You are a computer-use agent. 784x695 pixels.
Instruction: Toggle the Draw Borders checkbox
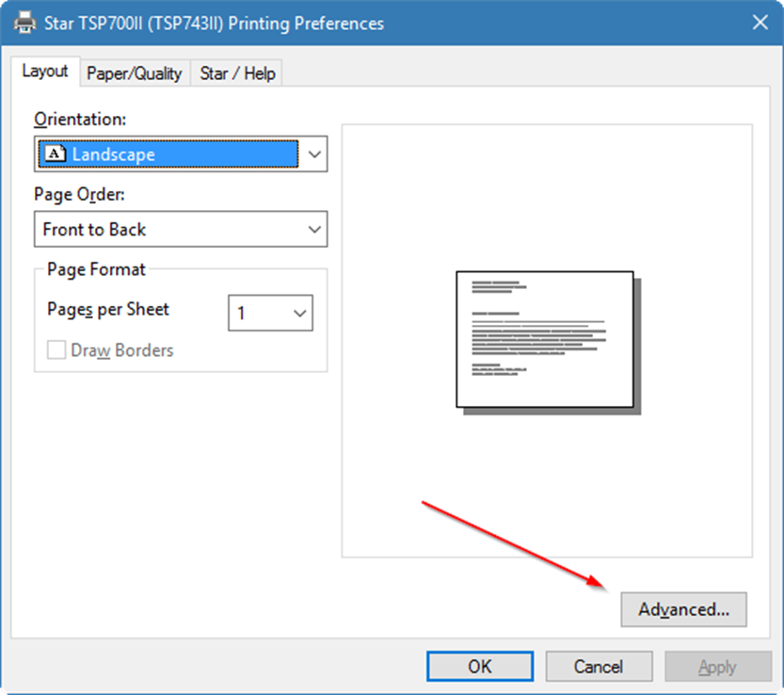[x=56, y=350]
